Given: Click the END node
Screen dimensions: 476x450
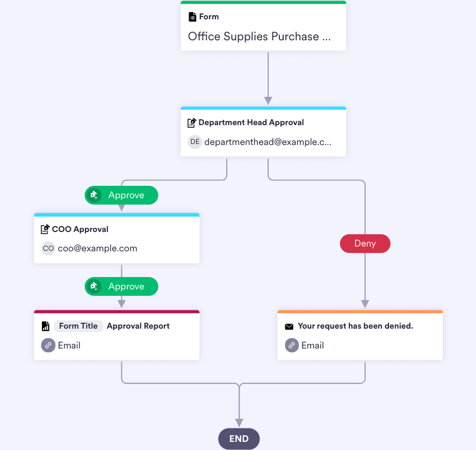Looking at the screenshot, I should 239,439.
